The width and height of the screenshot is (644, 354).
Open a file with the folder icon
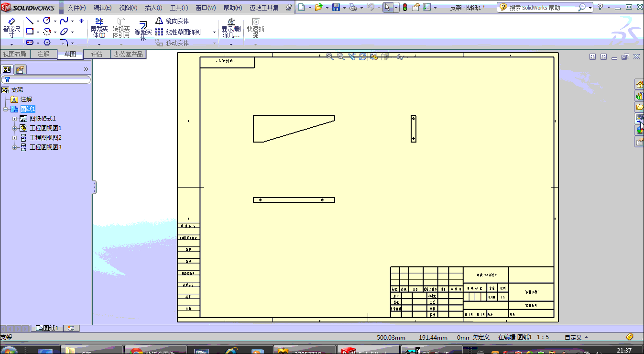[x=318, y=7]
